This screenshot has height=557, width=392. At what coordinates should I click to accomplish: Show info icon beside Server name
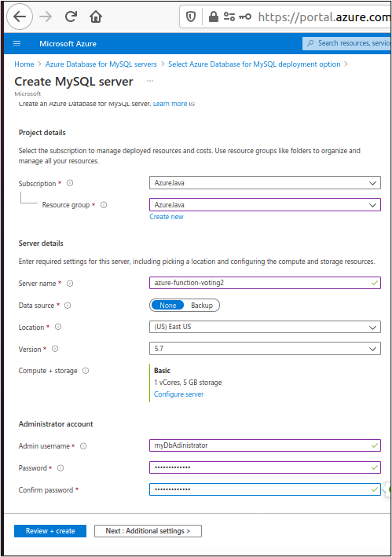70,283
